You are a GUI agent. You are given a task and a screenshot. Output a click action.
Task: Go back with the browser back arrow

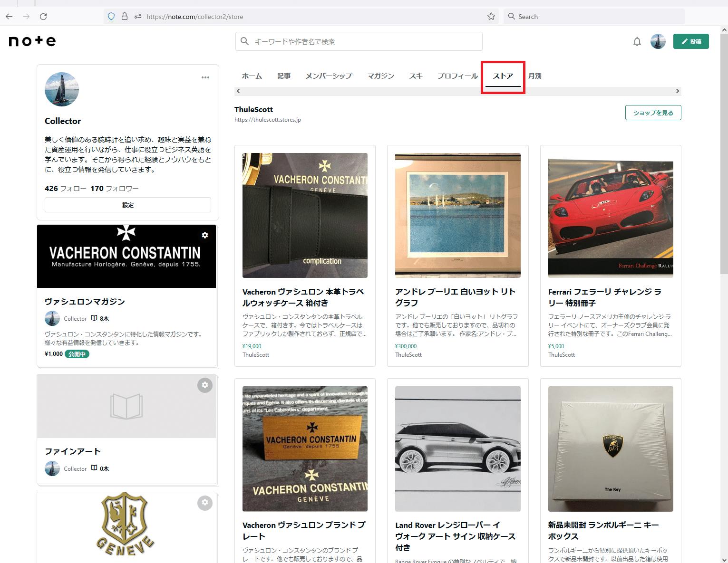[x=9, y=17]
